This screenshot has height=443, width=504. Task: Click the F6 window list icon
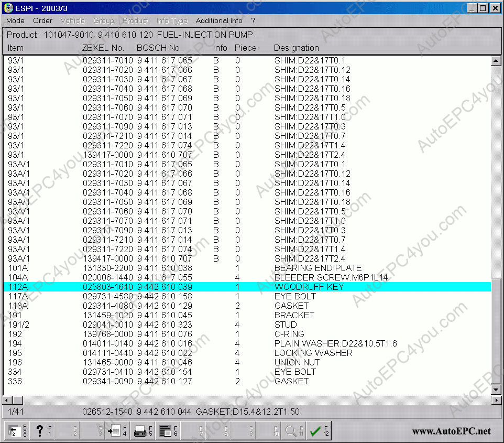click(168, 431)
